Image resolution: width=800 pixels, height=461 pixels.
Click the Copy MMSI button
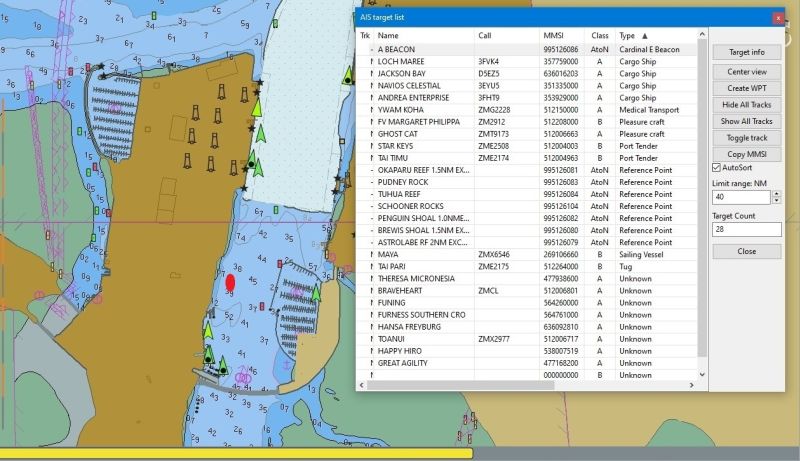[x=746, y=154]
